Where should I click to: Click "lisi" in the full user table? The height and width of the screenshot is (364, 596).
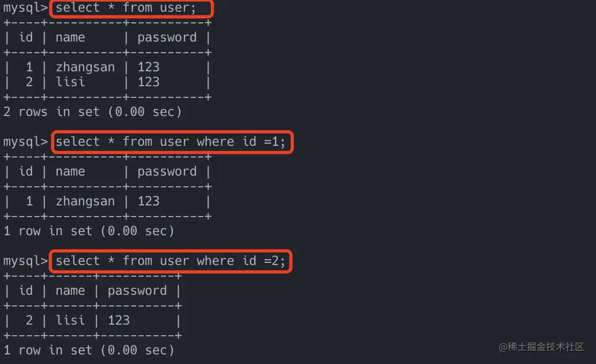(70, 82)
